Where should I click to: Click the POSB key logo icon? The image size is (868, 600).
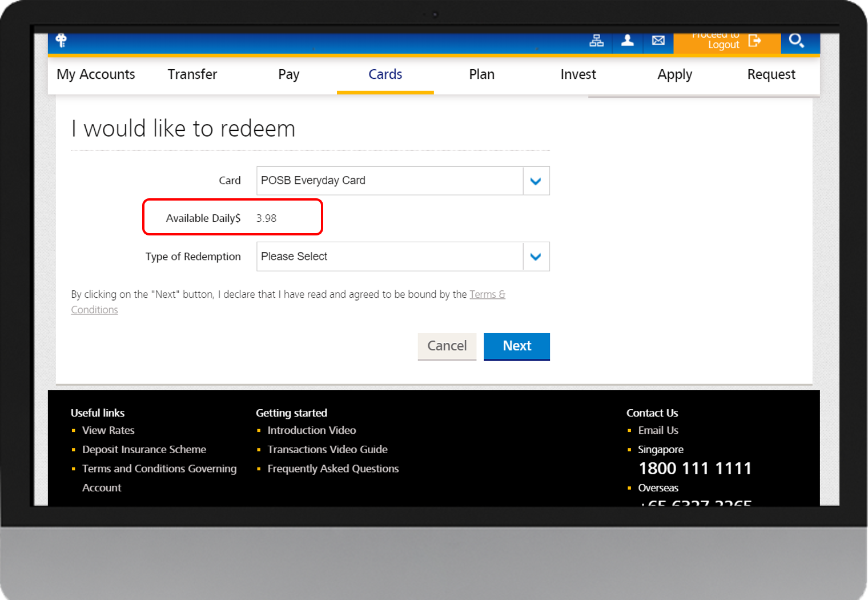(x=61, y=41)
